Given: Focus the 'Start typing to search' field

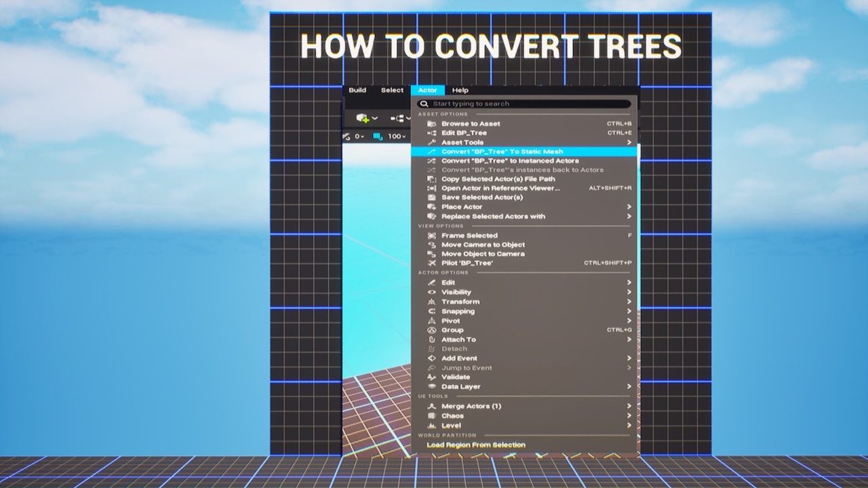Looking at the screenshot, I should click(524, 104).
